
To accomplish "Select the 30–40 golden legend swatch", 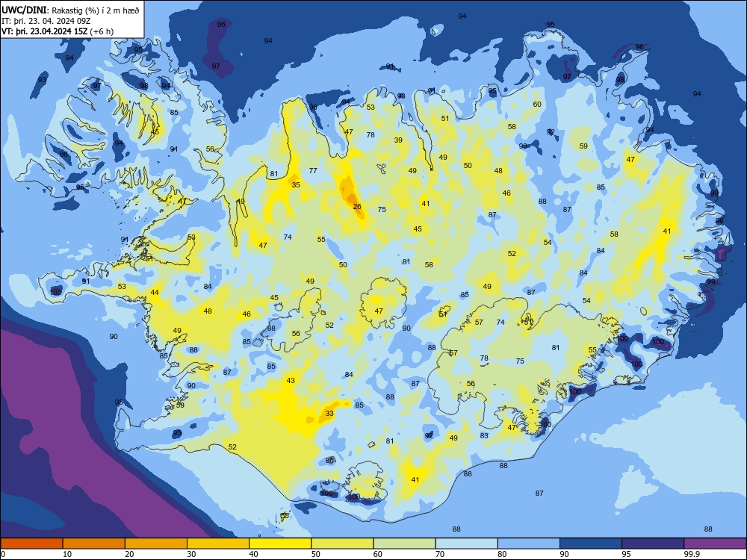I will [218, 544].
